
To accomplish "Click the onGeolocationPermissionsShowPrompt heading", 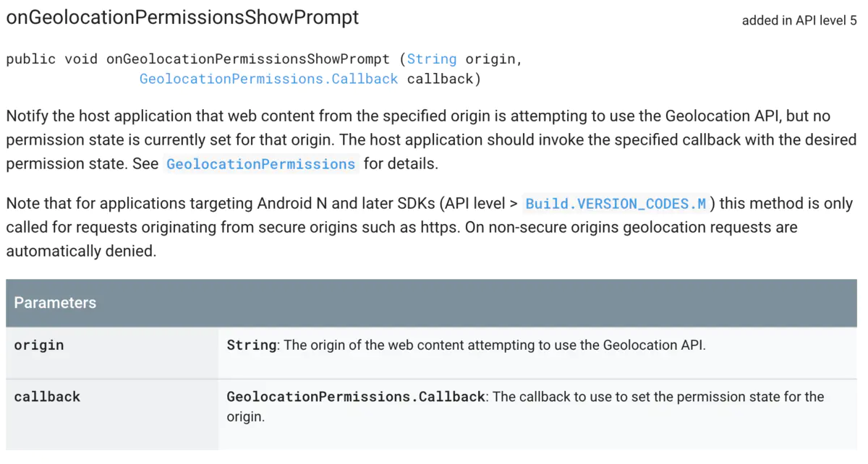I will pyautogui.click(x=182, y=17).
